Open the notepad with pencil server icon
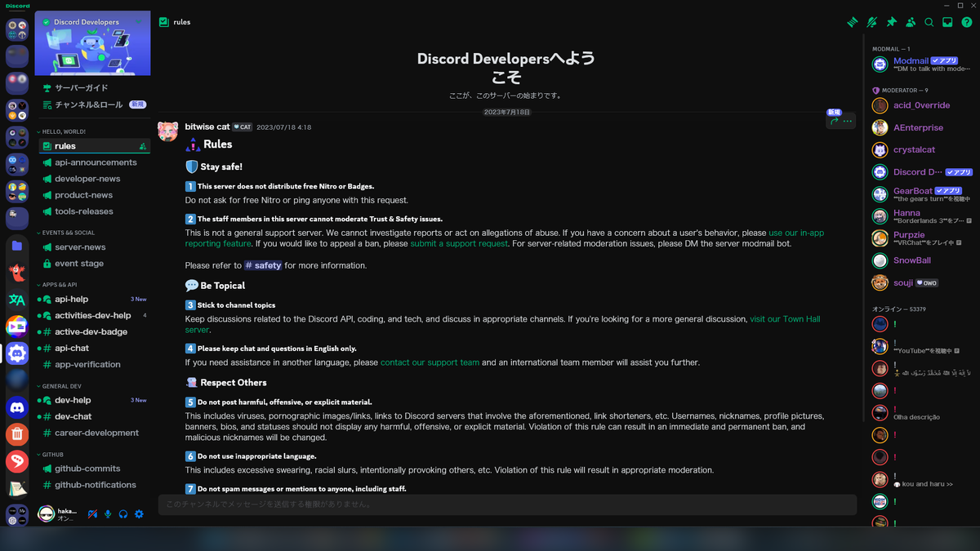980x551 pixels. coord(17,489)
